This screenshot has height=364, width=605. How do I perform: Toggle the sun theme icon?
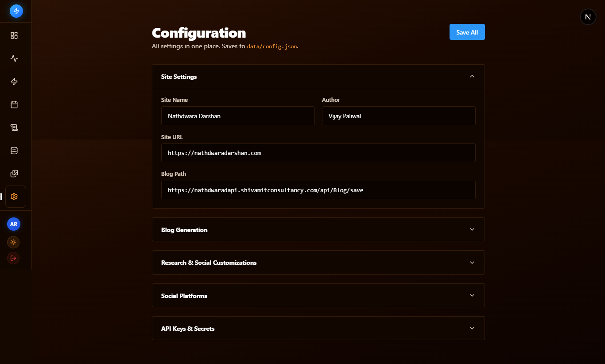point(13,242)
